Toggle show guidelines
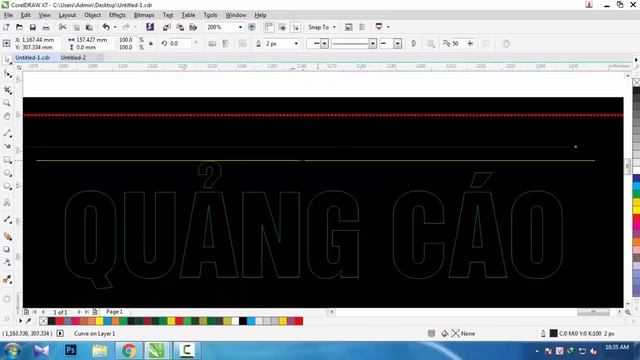This screenshot has width=640, height=360. 295,27
